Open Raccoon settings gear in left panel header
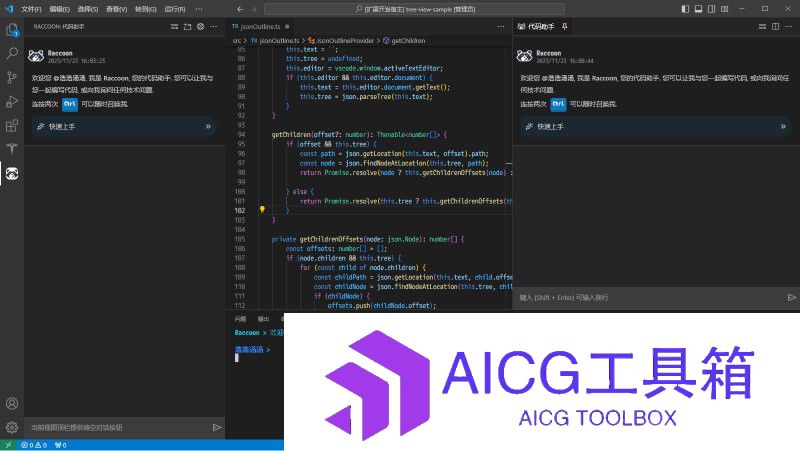800x451 pixels. coord(201,27)
